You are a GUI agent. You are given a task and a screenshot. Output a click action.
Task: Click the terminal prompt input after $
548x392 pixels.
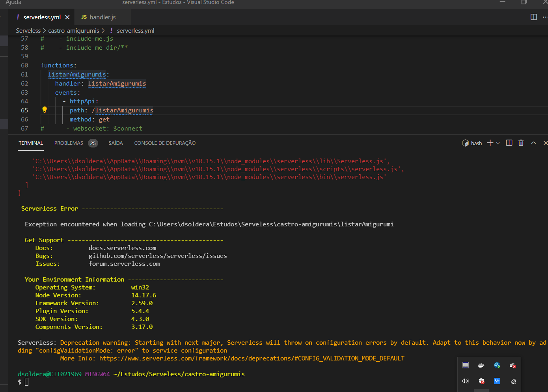click(27, 382)
